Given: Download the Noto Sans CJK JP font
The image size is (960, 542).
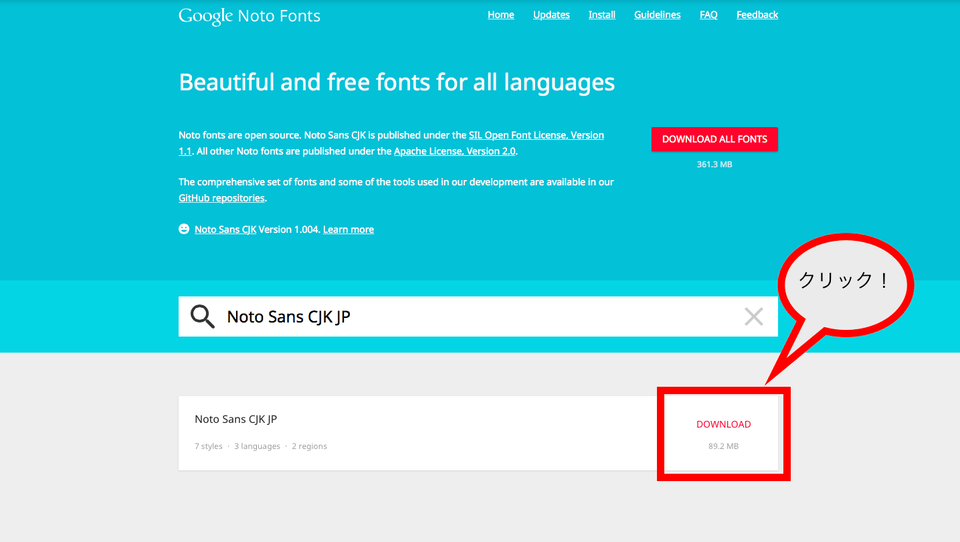Looking at the screenshot, I should (x=723, y=425).
